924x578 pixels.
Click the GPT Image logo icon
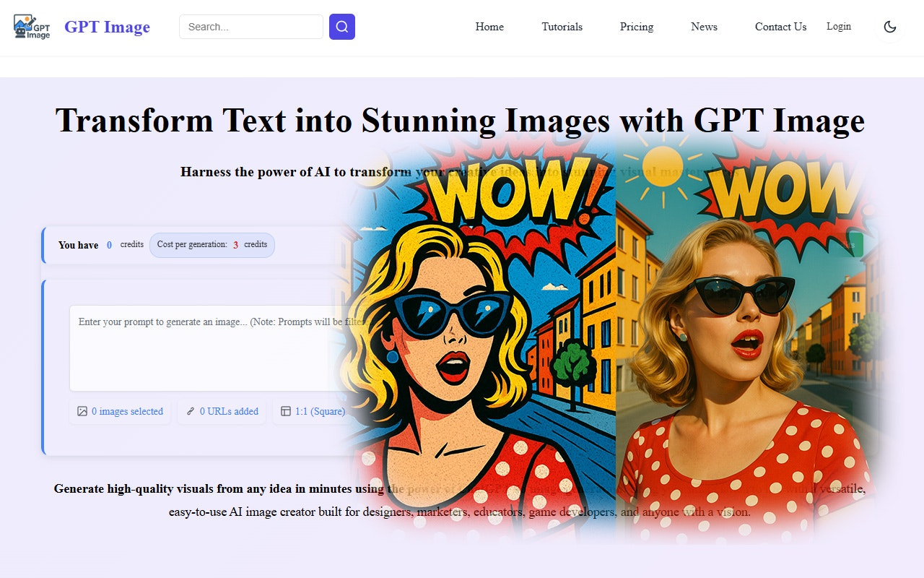[x=32, y=27]
